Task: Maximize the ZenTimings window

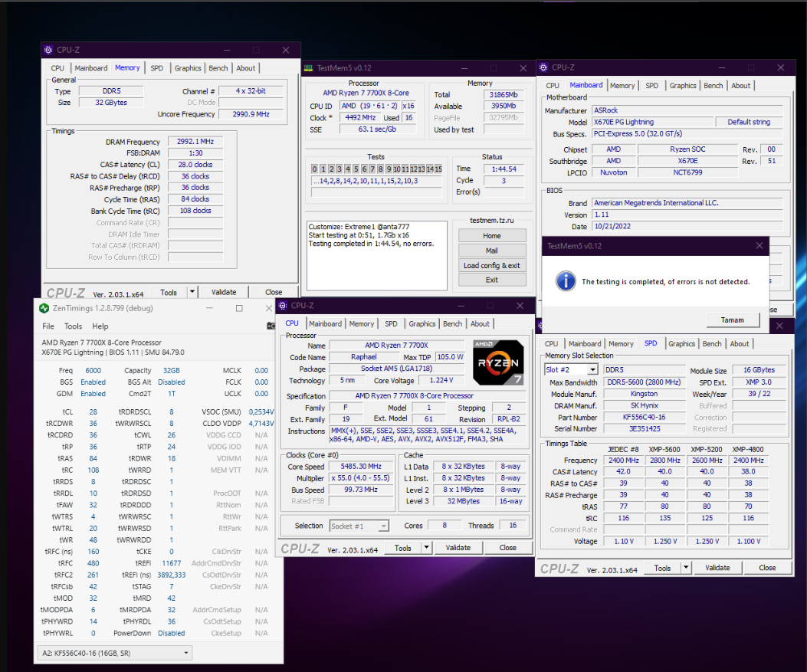Action: [x=239, y=308]
